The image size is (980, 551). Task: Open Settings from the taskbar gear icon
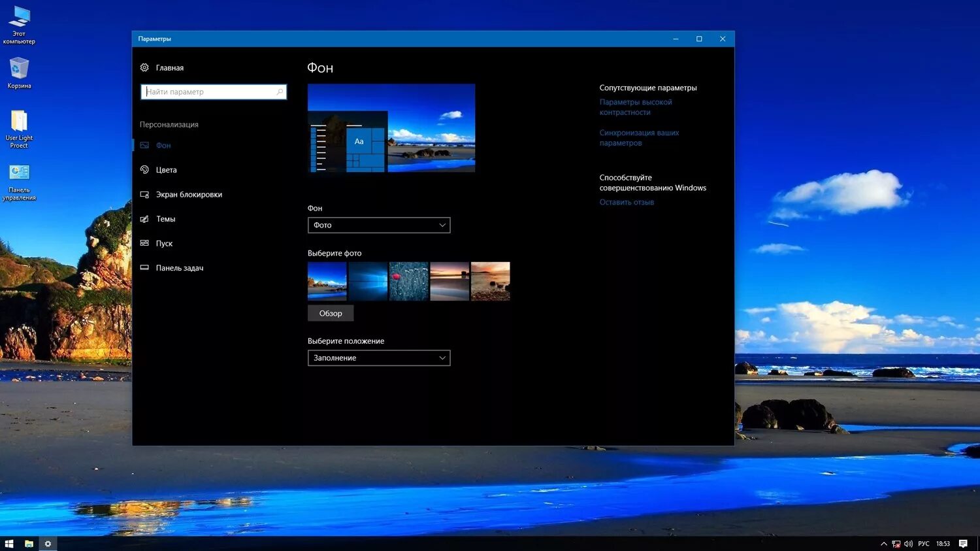coord(47,543)
